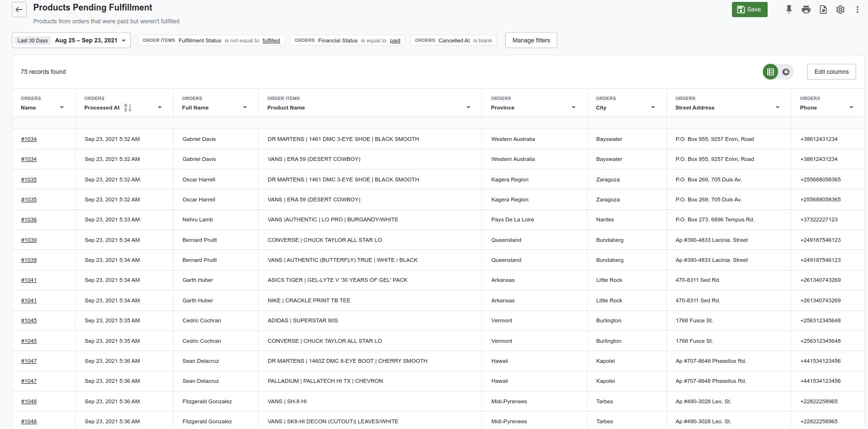Select the Last 30 Days preset
The height and width of the screenshot is (429, 868).
(x=32, y=40)
